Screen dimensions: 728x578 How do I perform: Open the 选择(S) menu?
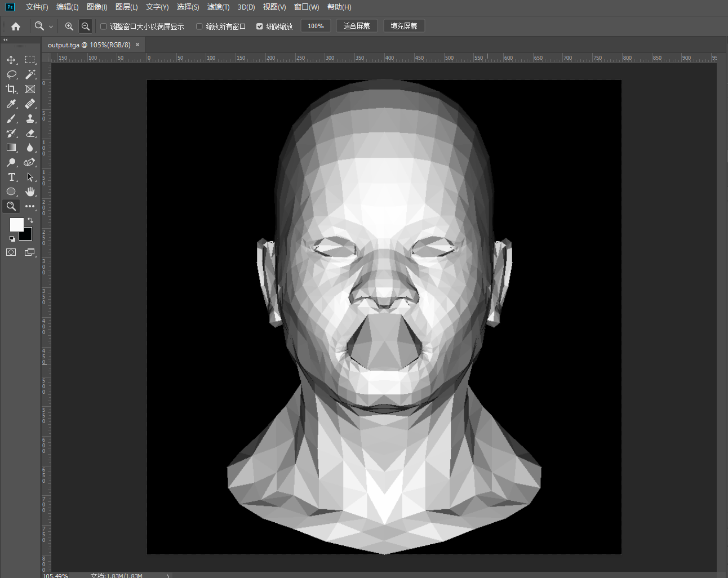point(188,7)
